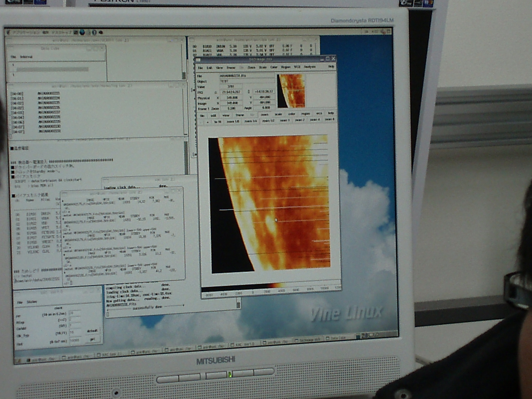This screenshot has height=399, width=532.
Task: Select 'region' button in ds9 buttonbar
Action: pos(305,114)
